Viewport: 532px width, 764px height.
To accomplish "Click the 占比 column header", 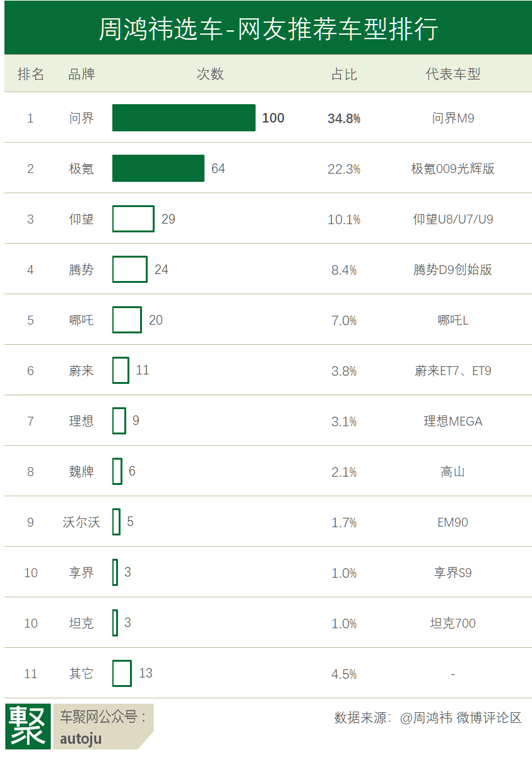I will [344, 74].
